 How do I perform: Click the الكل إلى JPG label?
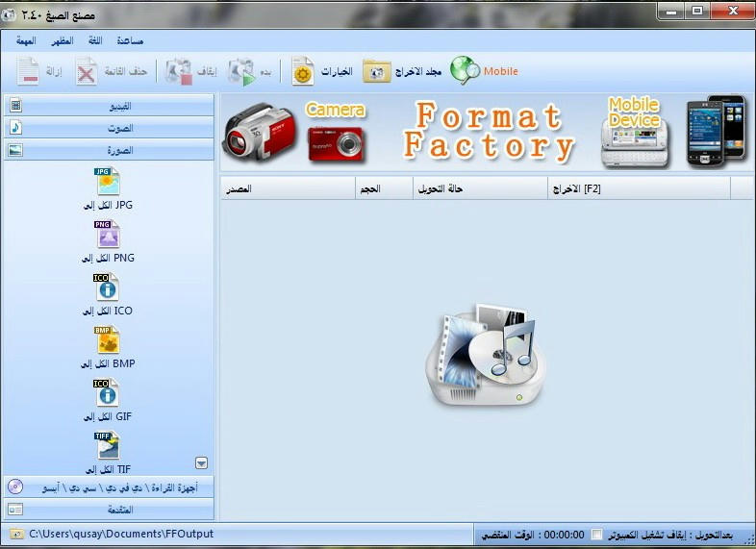(x=108, y=206)
